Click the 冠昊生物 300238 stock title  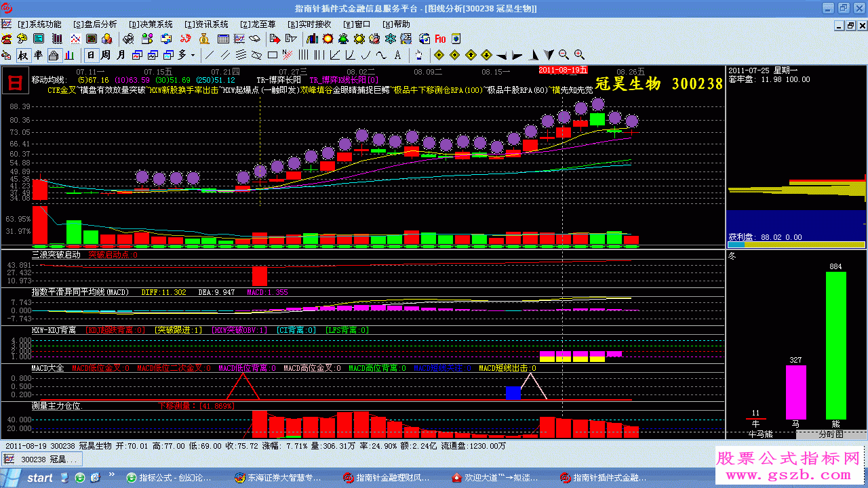tap(659, 84)
